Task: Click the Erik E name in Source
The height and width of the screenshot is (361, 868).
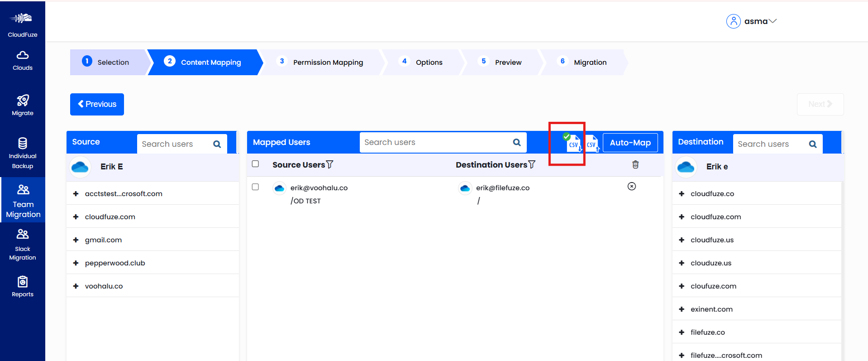Action: pyautogui.click(x=112, y=167)
